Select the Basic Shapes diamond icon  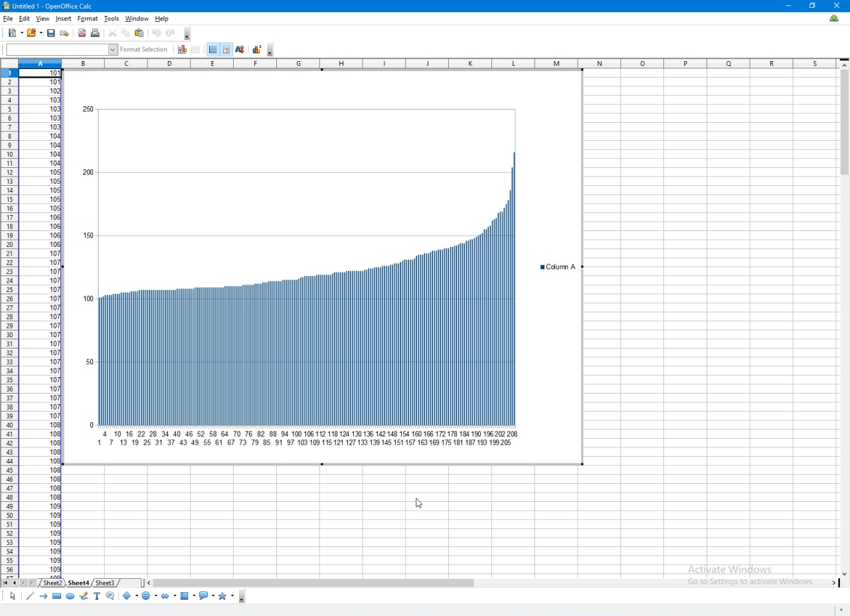pos(126,596)
